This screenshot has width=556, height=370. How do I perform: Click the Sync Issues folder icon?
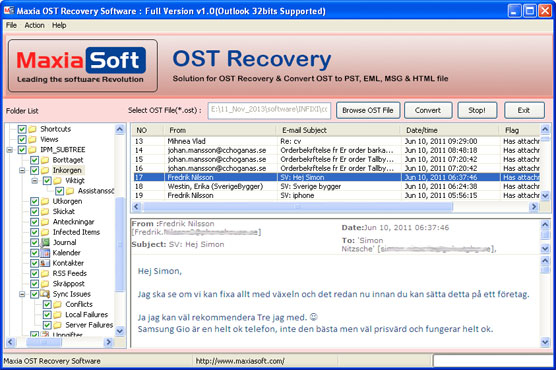coord(45,294)
